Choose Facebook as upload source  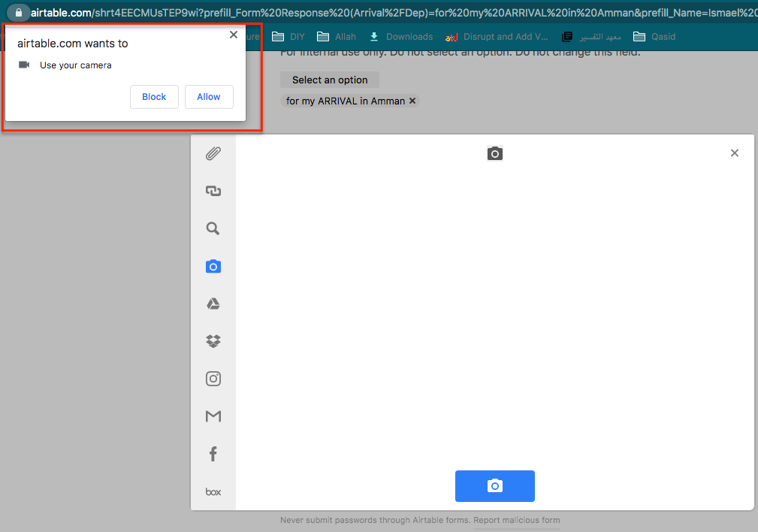[x=213, y=454]
